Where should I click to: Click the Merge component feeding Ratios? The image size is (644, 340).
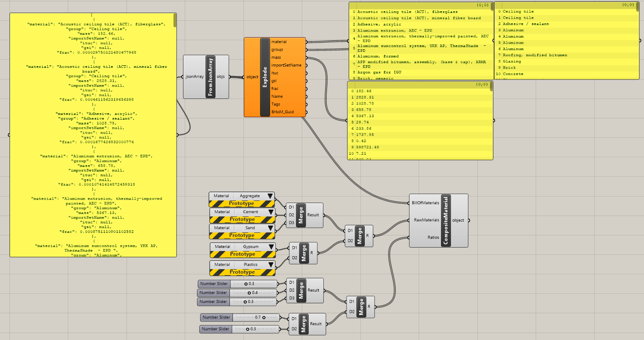click(360, 307)
